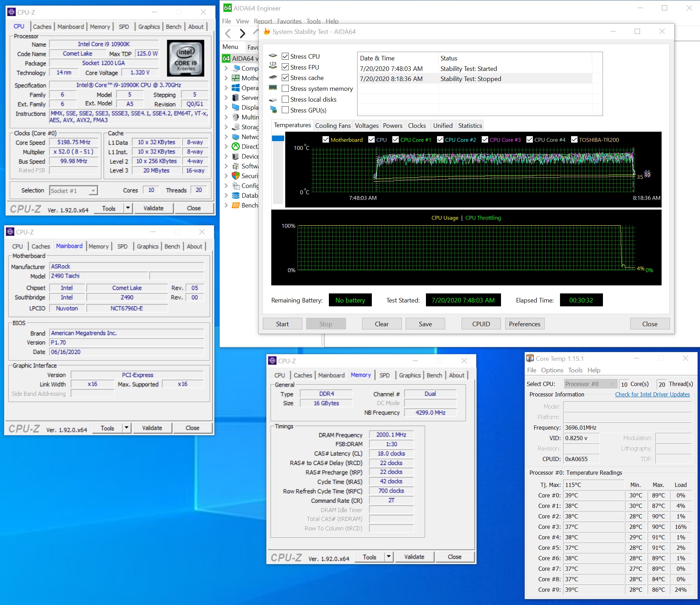Click the Test Started time field
The width and height of the screenshot is (700, 605).
[x=463, y=300]
